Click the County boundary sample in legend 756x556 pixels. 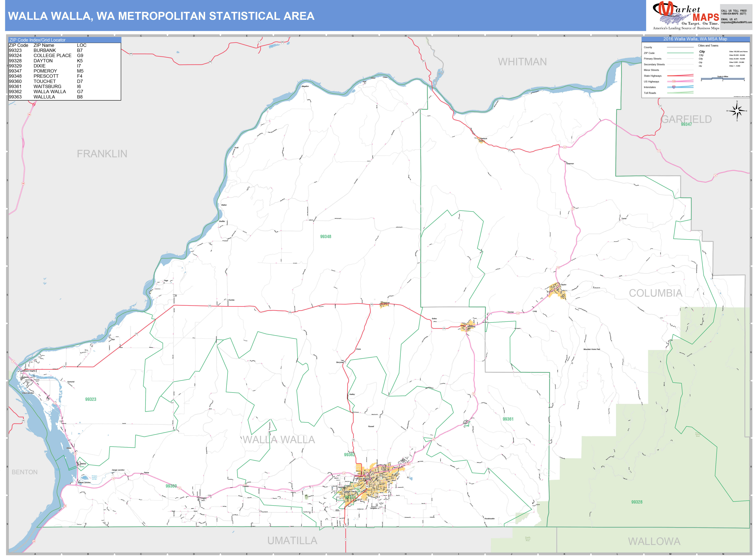[680, 47]
